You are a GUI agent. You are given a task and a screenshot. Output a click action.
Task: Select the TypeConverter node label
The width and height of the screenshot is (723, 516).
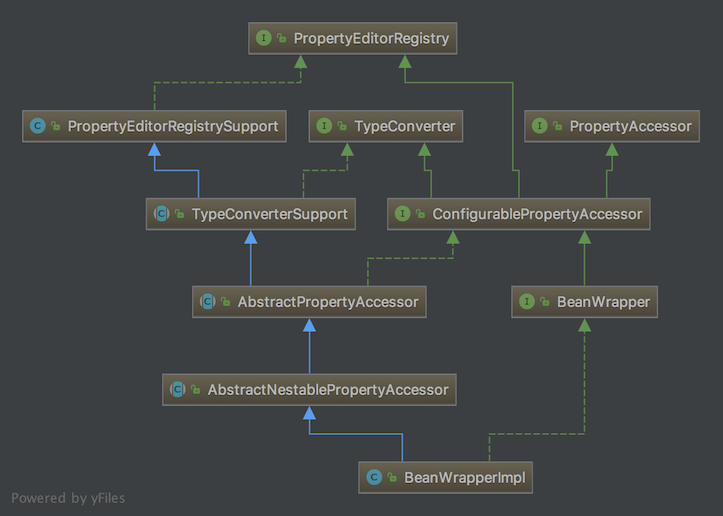tap(405, 126)
